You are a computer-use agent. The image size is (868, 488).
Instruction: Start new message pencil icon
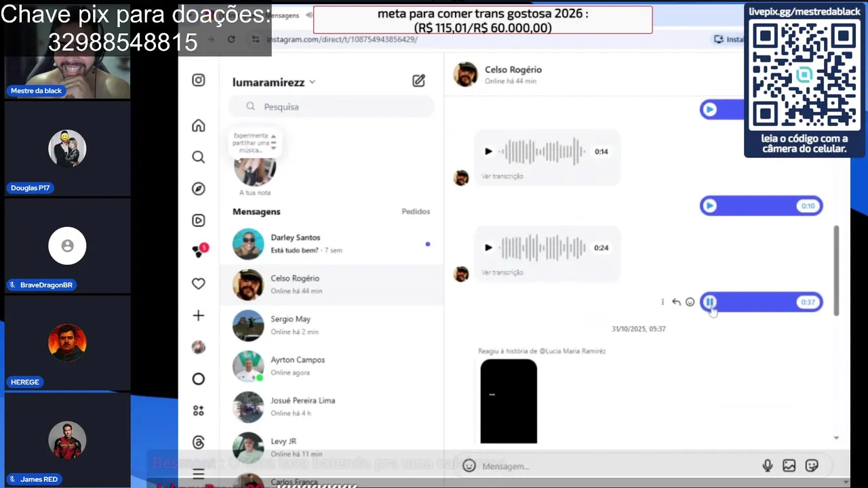point(418,81)
